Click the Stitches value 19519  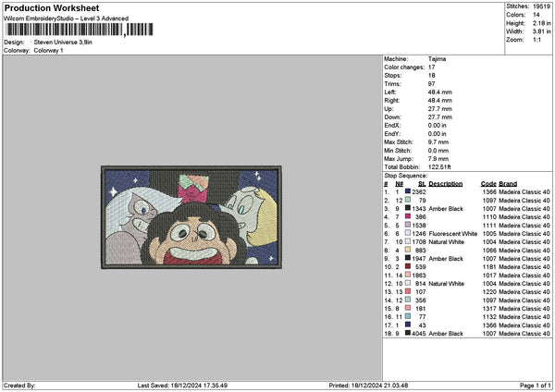pyautogui.click(x=541, y=6)
